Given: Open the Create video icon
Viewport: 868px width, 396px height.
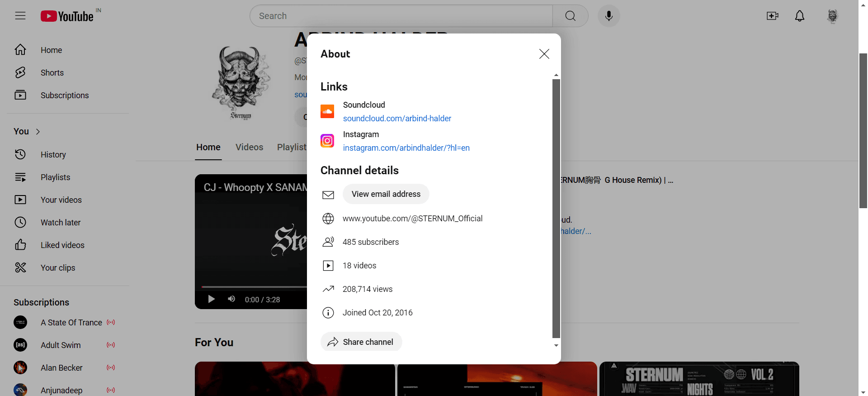Looking at the screenshot, I should click(x=773, y=16).
